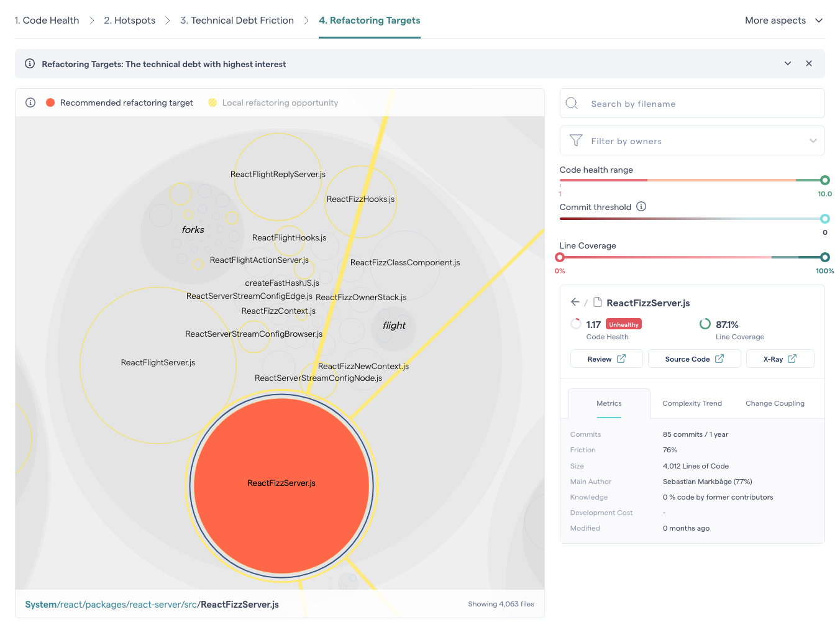Open the search by filename magnifier icon
The width and height of the screenshot is (840, 640).
coord(572,103)
